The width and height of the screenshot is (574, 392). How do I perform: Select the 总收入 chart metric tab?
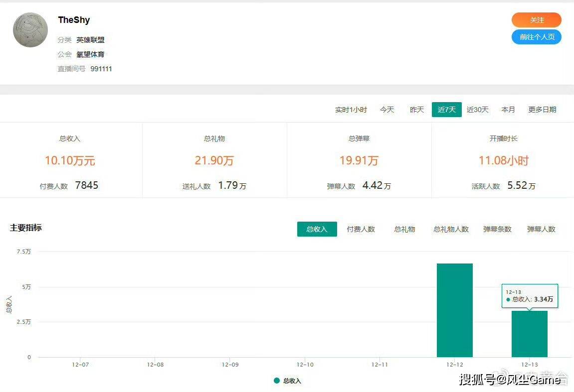tap(317, 229)
